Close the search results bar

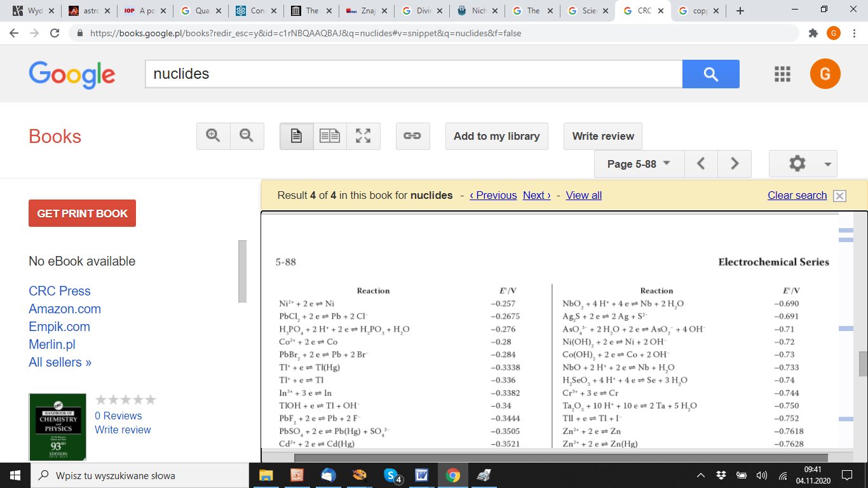[839, 196]
